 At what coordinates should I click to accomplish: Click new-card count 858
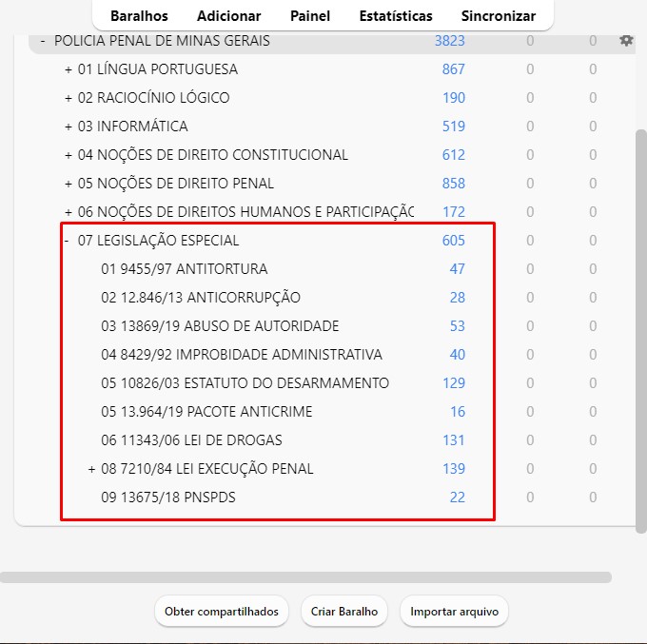tap(454, 184)
